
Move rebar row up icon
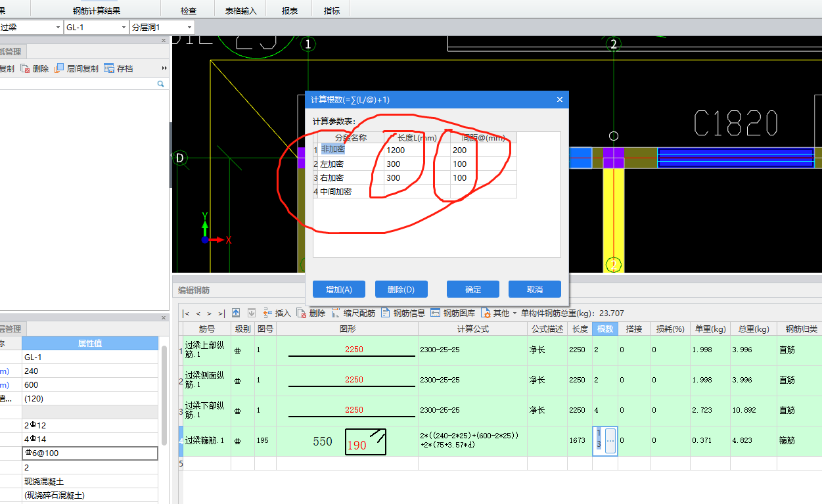point(236,313)
